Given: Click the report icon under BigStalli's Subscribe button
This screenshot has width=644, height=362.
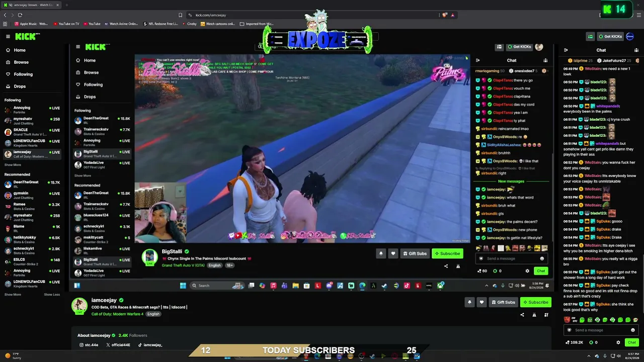Looking at the screenshot, I should point(458,266).
